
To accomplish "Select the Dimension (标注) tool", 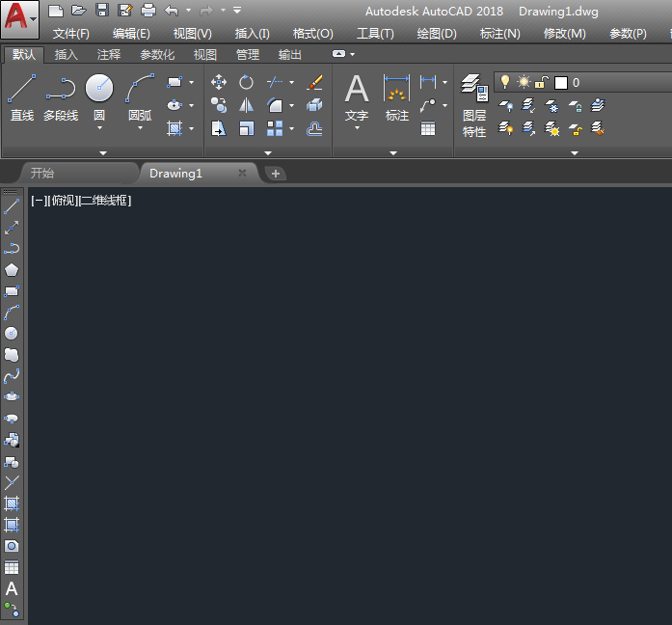I will 397,96.
